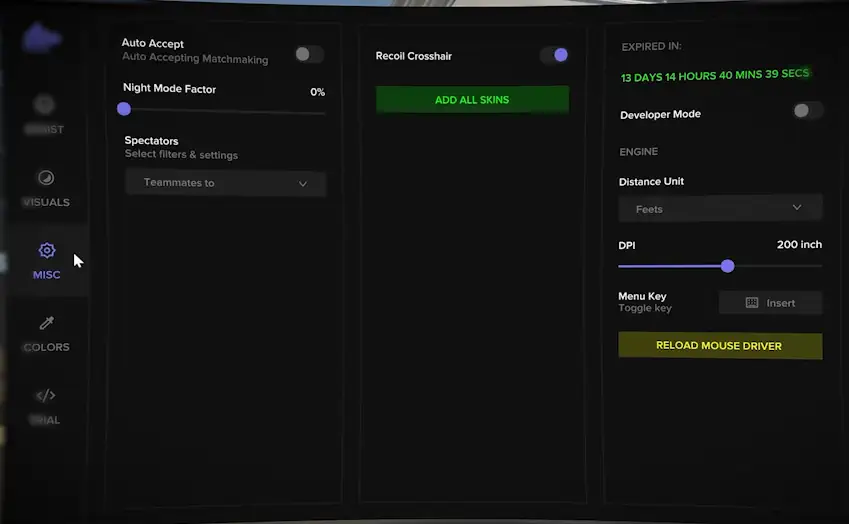This screenshot has height=524, width=849.
Task: Open the code brackets sidebar icon
Action: click(x=45, y=396)
